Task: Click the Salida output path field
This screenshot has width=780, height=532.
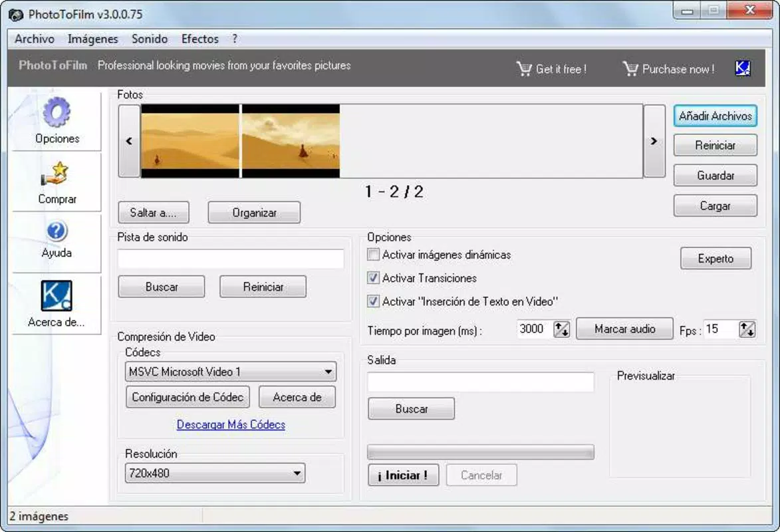Action: 481,382
